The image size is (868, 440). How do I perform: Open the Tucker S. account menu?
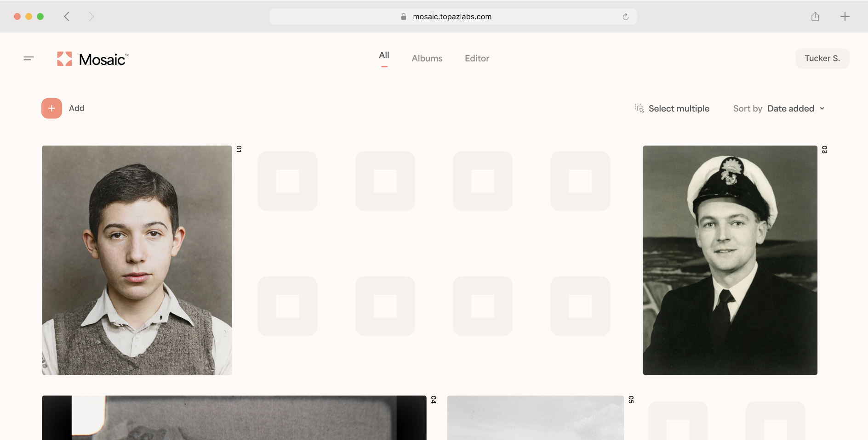(822, 58)
